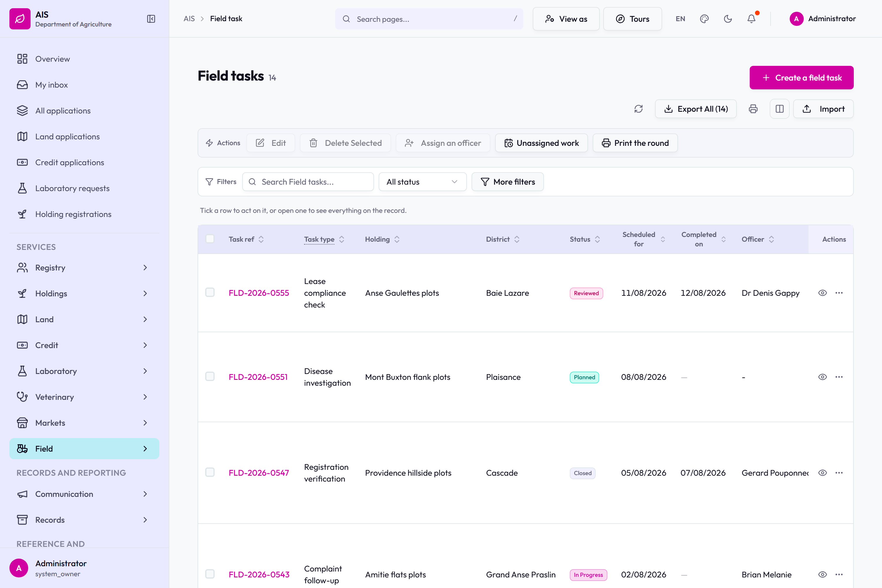Open the All status dropdown
This screenshot has width=882, height=588.
pos(422,182)
